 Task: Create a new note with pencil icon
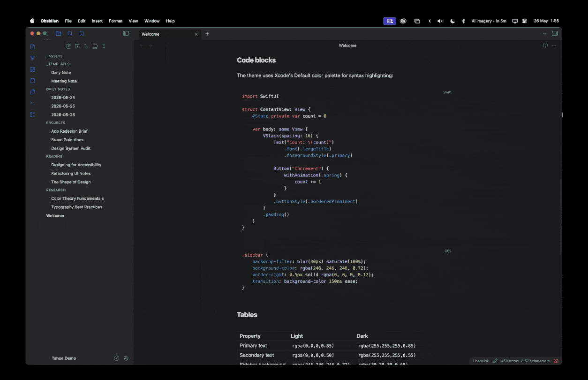pos(69,46)
